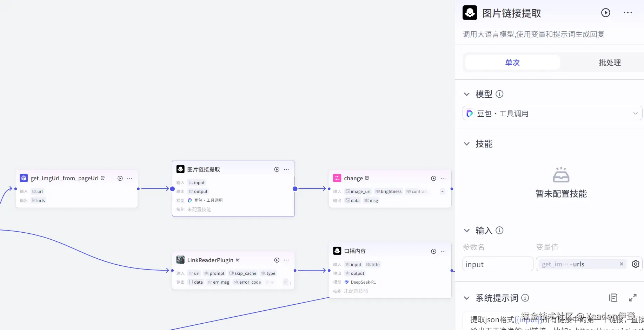Click the info icon next to 模型
Viewport: 644px width, 330px height.
[499, 94]
